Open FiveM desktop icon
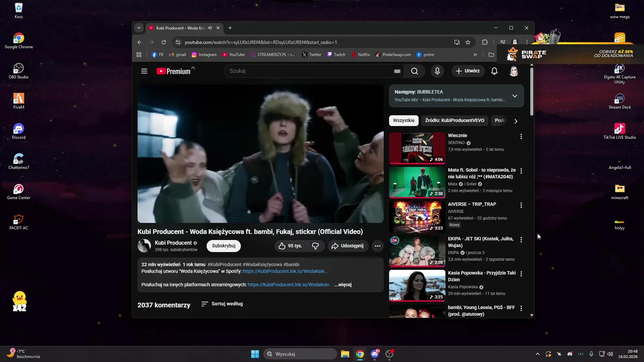Image resolution: width=644 pixels, height=362 pixels. [19, 101]
